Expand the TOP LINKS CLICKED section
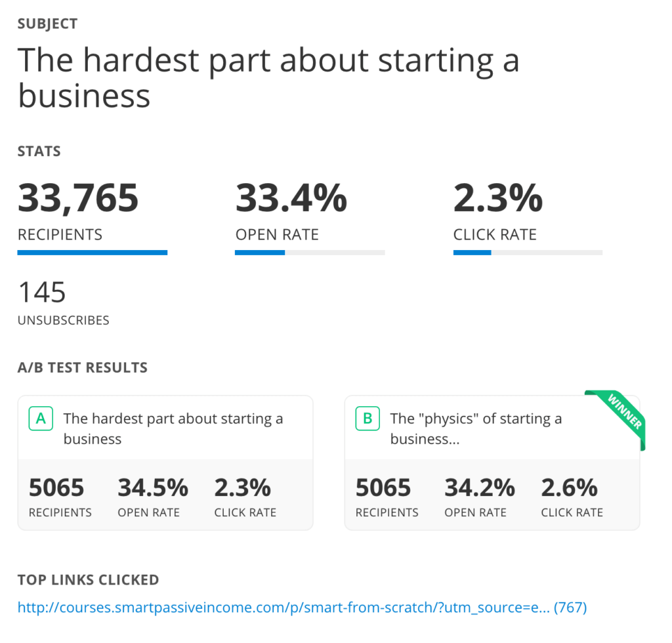Image resolution: width=672 pixels, height=643 pixels. coord(88,580)
